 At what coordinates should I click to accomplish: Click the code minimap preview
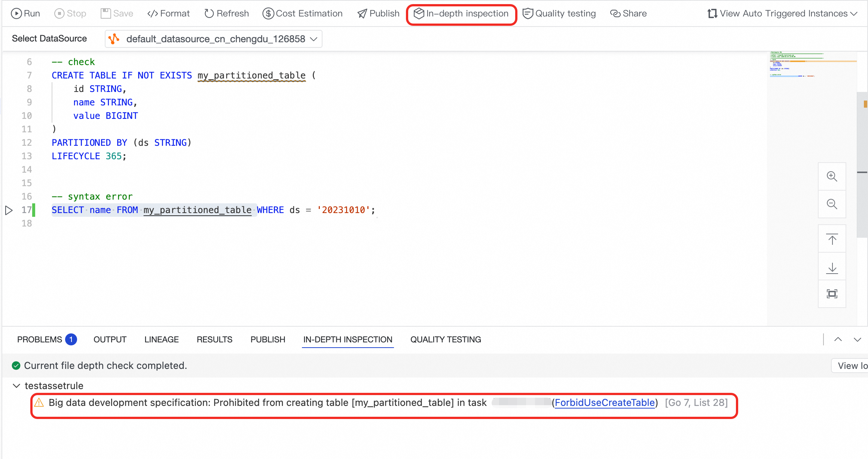pyautogui.click(x=812, y=64)
